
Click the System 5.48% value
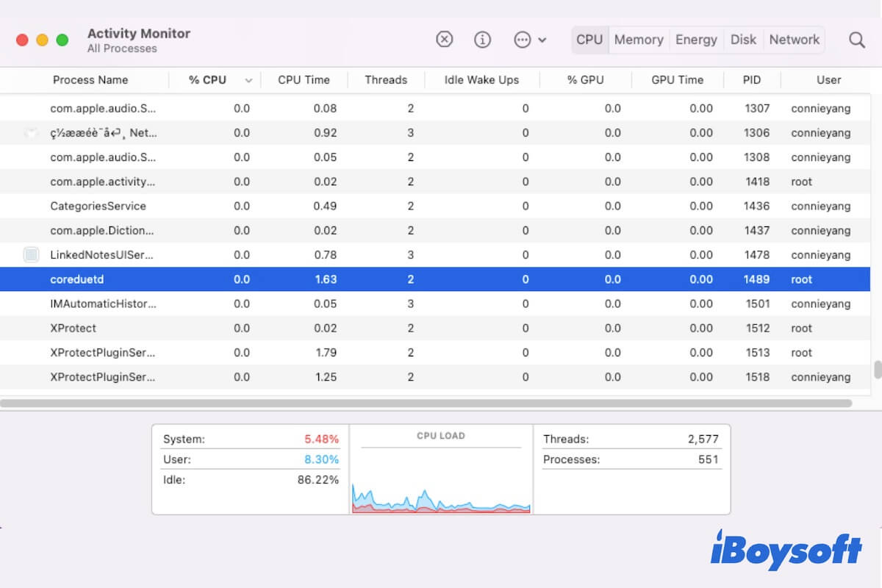click(x=322, y=439)
